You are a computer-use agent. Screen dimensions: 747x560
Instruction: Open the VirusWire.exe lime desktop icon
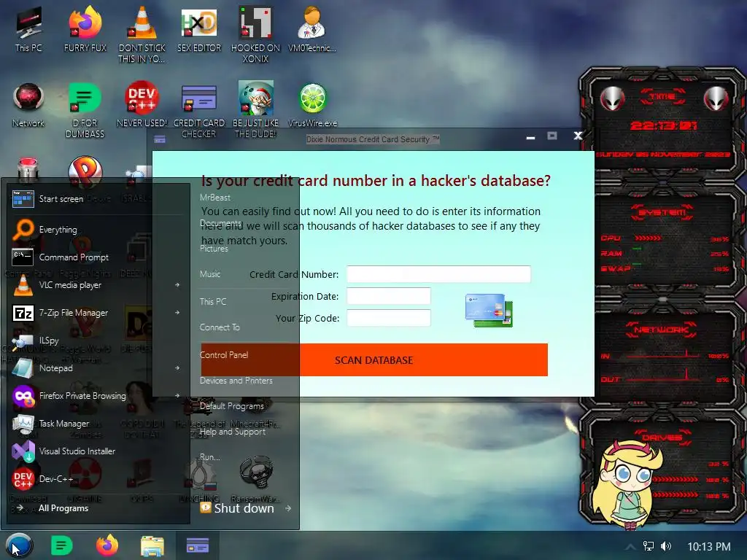[312, 105]
